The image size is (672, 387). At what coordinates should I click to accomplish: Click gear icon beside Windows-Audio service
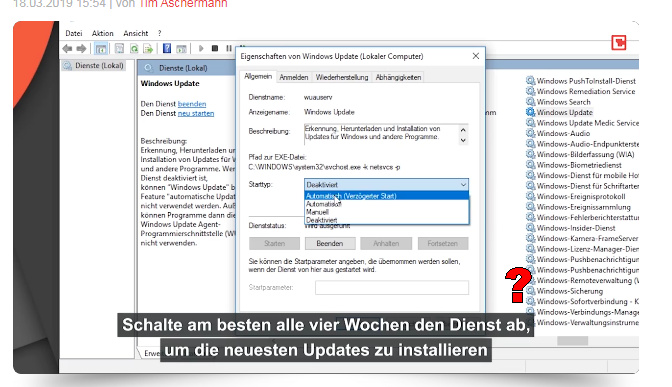pyautogui.click(x=531, y=133)
